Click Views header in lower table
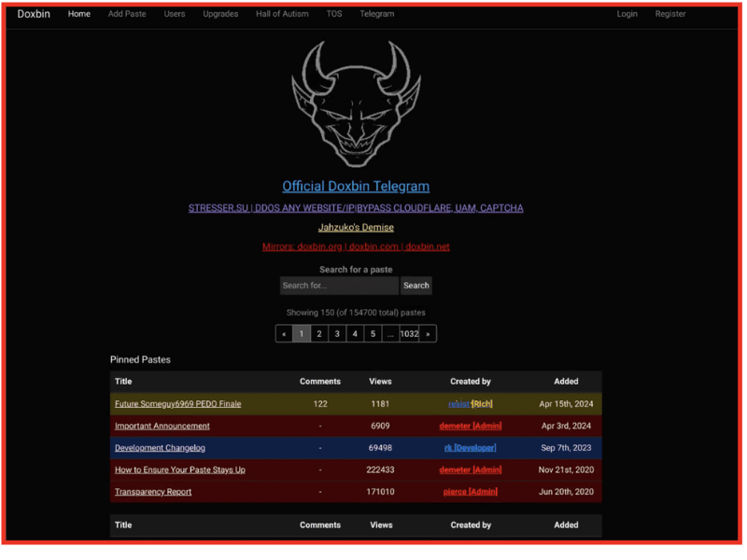747x560 pixels. coord(381,525)
